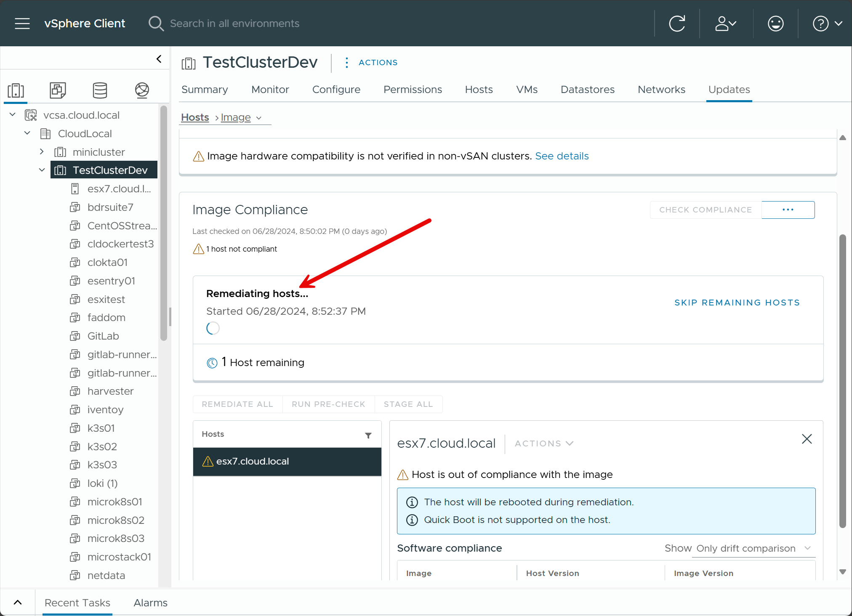852x616 pixels.
Task: Click Skip Remaining Hosts
Action: (x=737, y=303)
